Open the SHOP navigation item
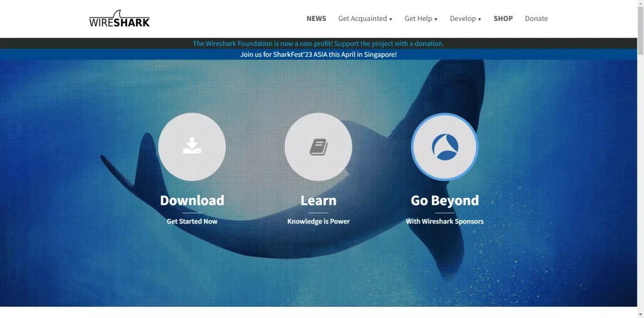Viewport: 644px width, 318px height. 503,19
